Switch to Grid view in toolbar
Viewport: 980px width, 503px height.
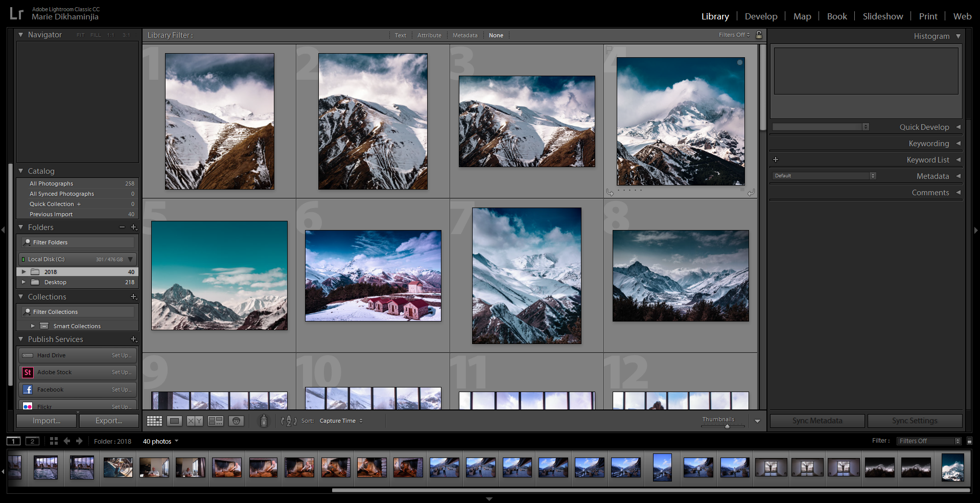point(154,421)
